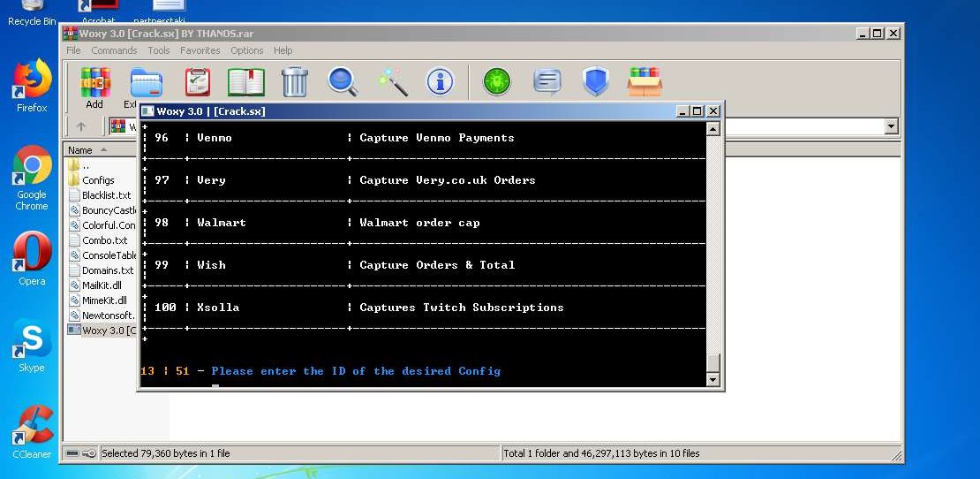The height and width of the screenshot is (479, 980).
Task: Open Firefox desktop shortcut
Action: 32,87
